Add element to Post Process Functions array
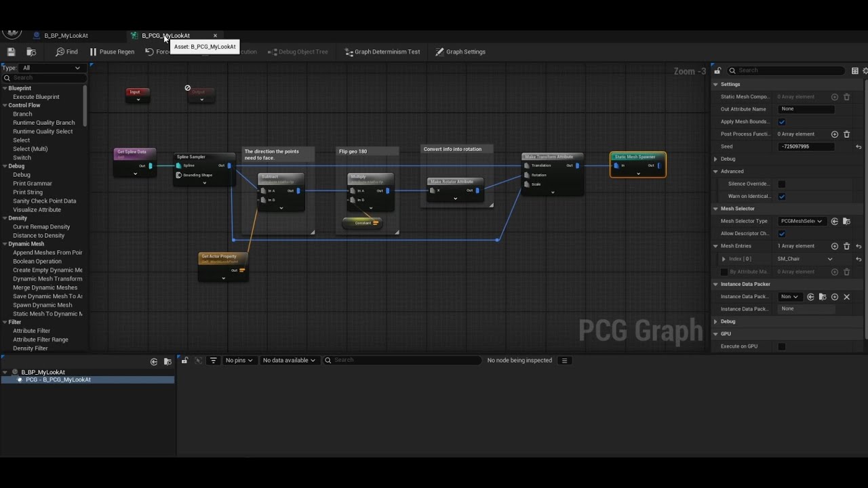Image resolution: width=868 pixels, height=488 pixels. [835, 134]
